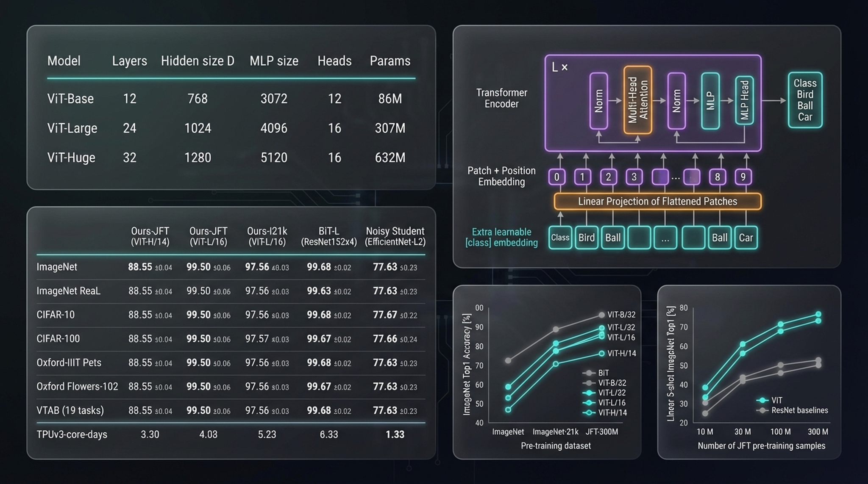Select the 'Heads' column header
The image size is (868, 484).
334,61
